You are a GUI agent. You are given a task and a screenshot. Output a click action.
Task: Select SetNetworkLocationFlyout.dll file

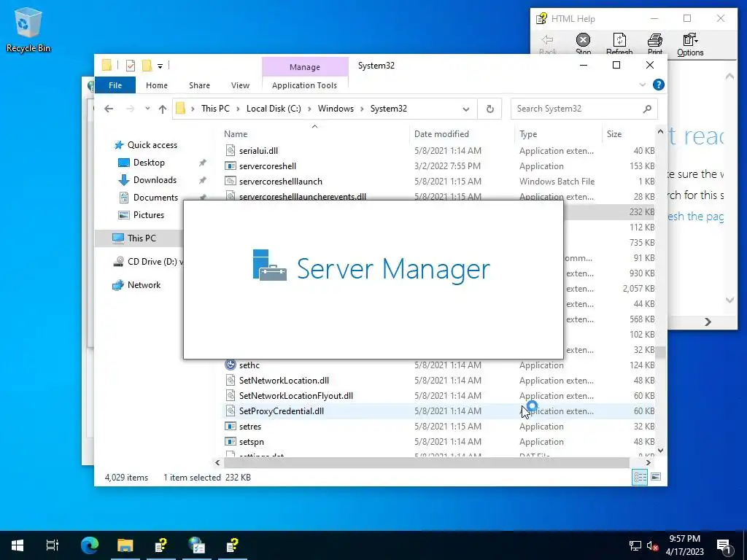coord(296,396)
